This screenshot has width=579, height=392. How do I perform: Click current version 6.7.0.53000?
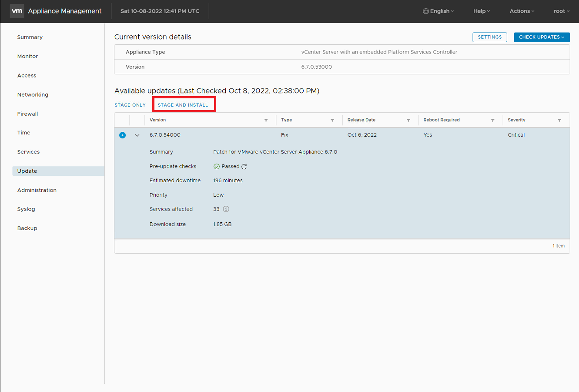[x=317, y=67]
